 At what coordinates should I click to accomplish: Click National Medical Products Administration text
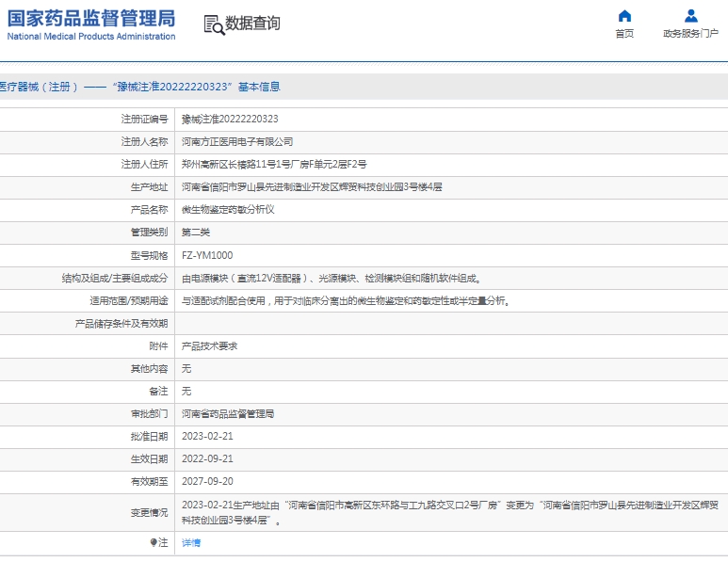[x=91, y=36]
